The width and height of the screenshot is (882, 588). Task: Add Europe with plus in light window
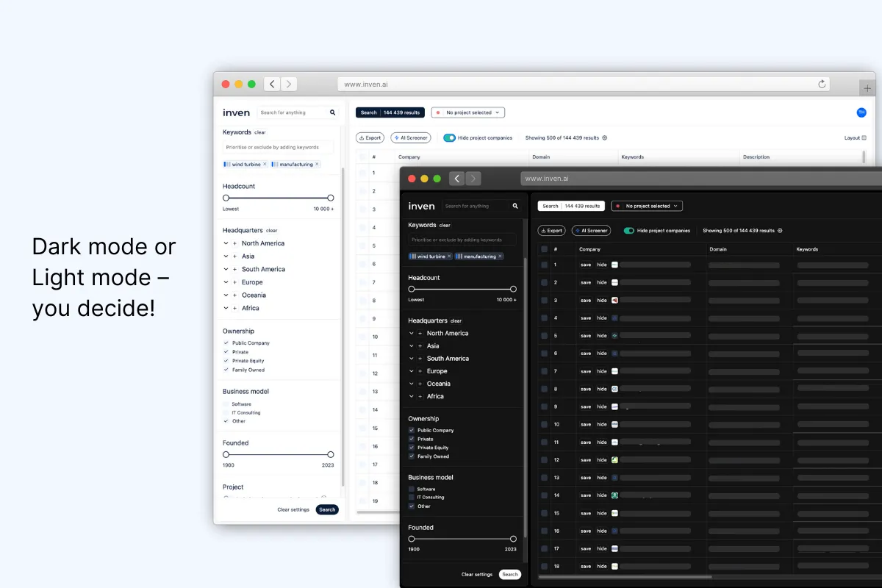(x=234, y=282)
